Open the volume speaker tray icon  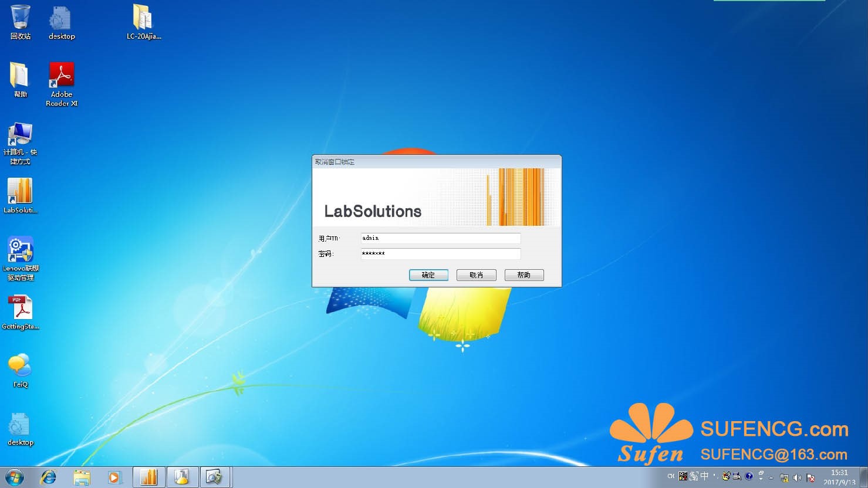point(797,477)
